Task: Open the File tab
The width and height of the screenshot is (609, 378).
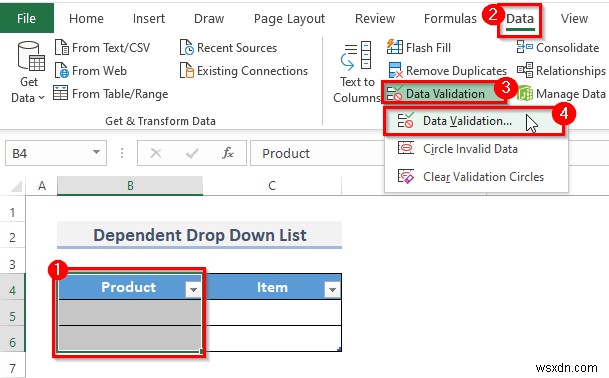Action: pyautogui.click(x=26, y=18)
